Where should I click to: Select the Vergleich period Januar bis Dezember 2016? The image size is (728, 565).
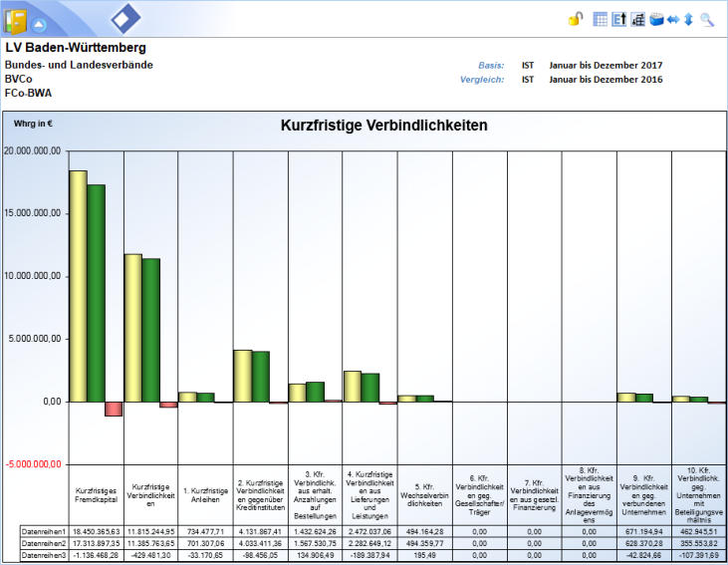pos(606,80)
